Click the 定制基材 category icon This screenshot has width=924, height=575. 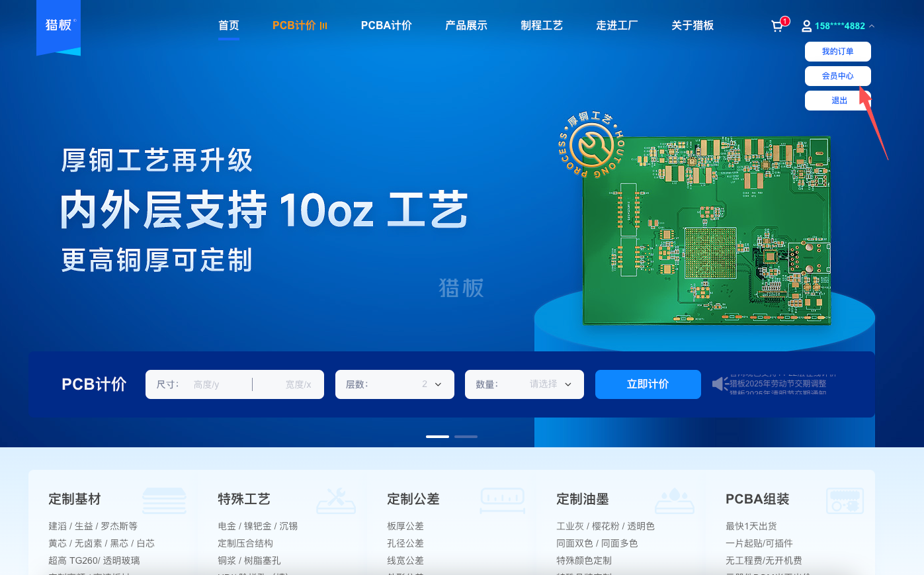click(x=164, y=501)
